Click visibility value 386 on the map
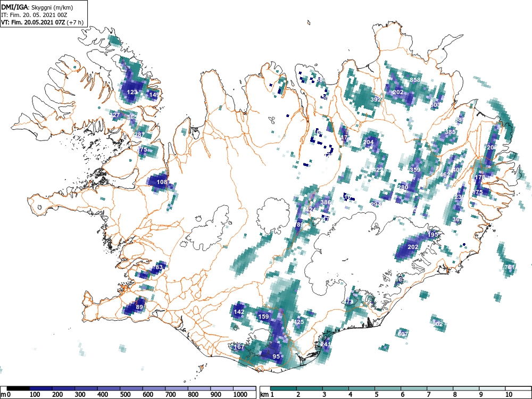The width and height of the screenshot is (532, 399). coord(326,202)
